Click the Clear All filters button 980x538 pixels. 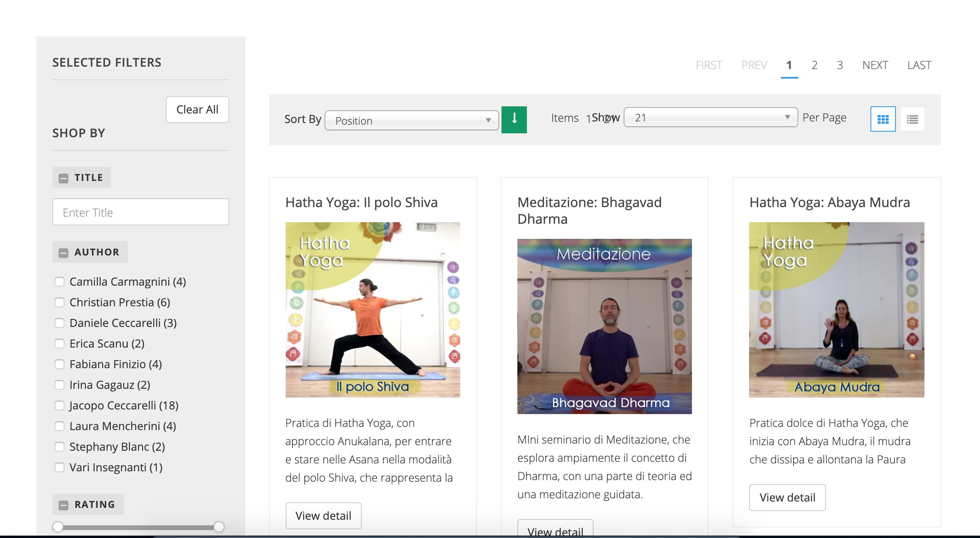click(197, 110)
